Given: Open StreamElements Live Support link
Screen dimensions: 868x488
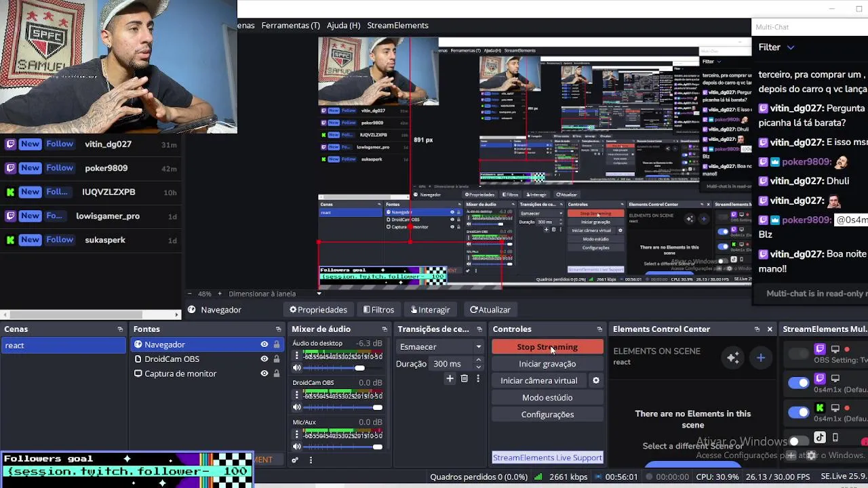Looking at the screenshot, I should coord(547,457).
